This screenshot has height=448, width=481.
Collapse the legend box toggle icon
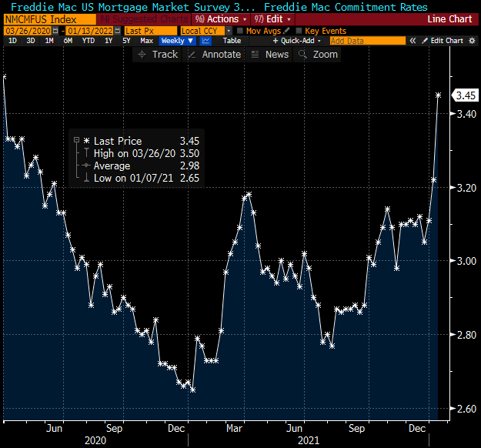click(x=76, y=140)
